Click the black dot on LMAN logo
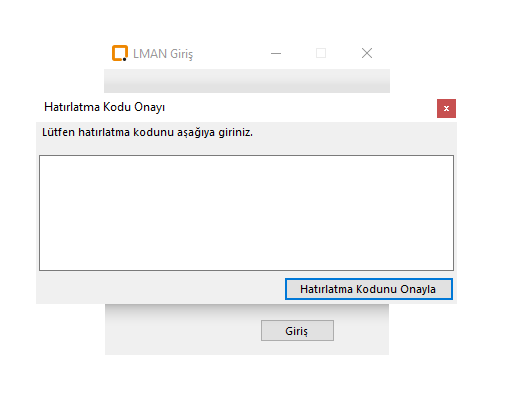506x405 pixels. coord(124,59)
